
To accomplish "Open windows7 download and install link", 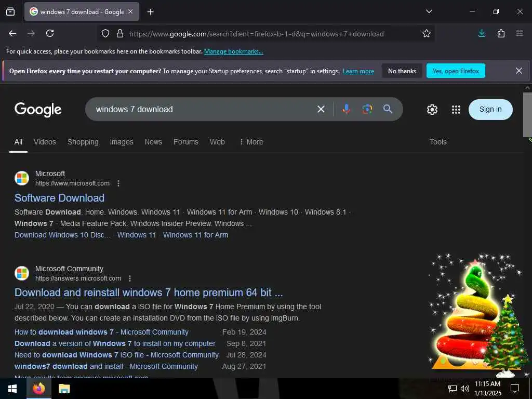I will pyautogui.click(x=106, y=366).
